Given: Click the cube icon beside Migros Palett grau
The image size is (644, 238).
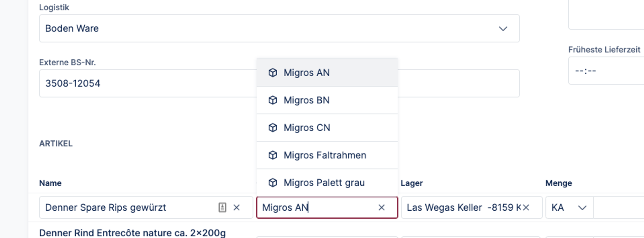Looking at the screenshot, I should 273,183.
